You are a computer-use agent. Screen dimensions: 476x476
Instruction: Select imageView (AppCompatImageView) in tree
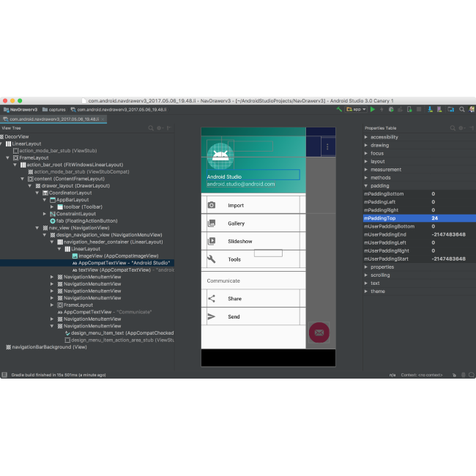116,256
